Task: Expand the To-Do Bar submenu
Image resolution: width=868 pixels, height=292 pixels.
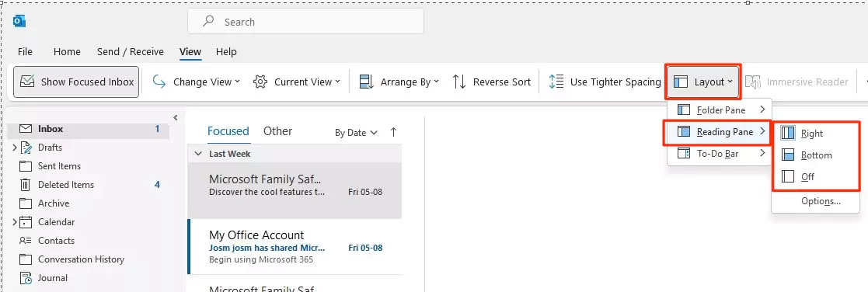Action: click(x=719, y=153)
